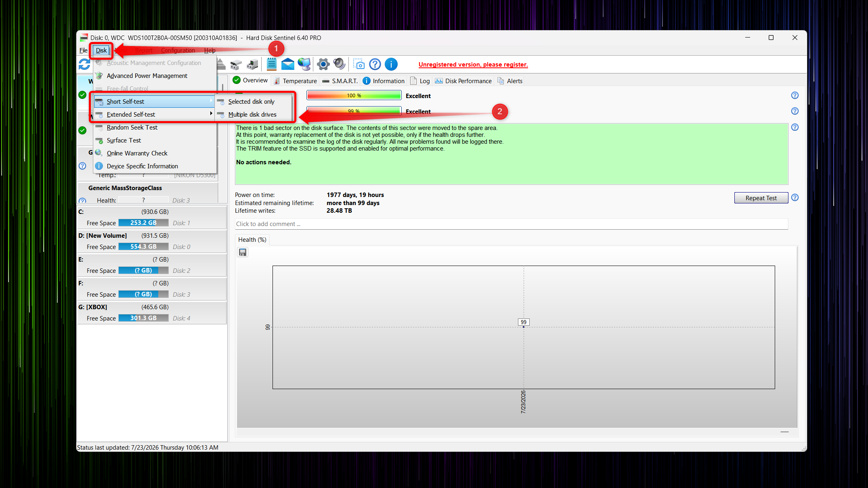The height and width of the screenshot is (488, 868).
Task: Click the upper green checkmark in left panel
Action: (82, 95)
